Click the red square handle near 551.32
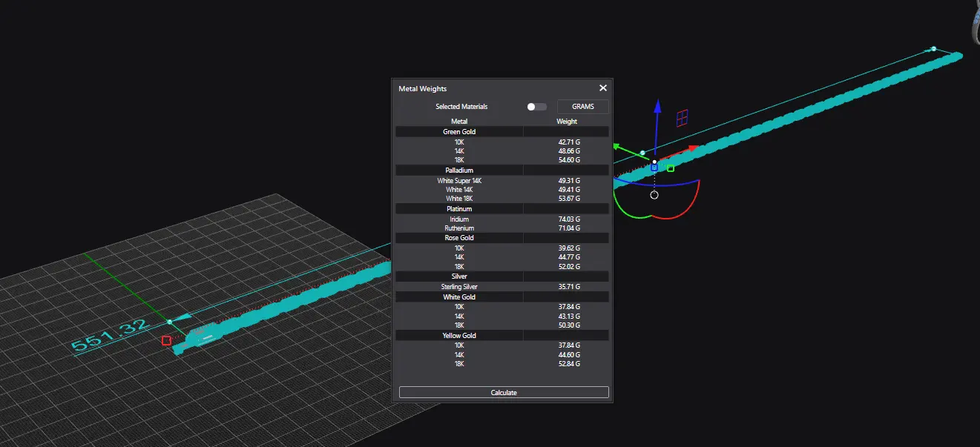980x447 pixels. click(x=166, y=340)
